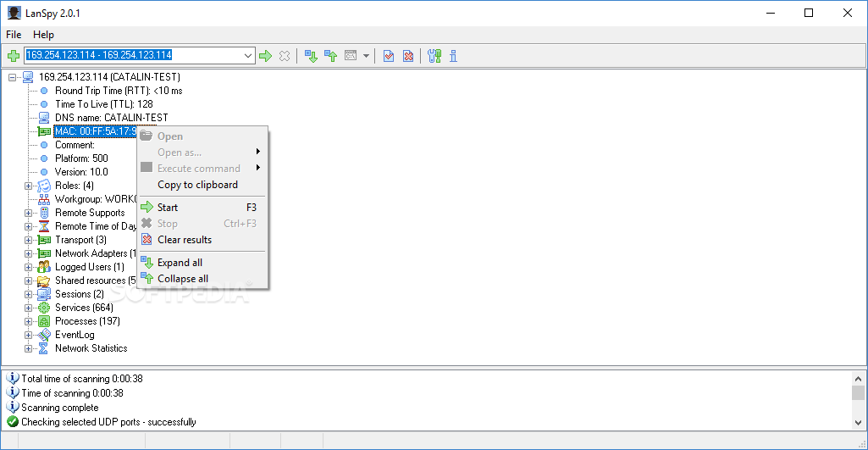Click the green plus add-range icon
868x450 pixels.
point(14,56)
